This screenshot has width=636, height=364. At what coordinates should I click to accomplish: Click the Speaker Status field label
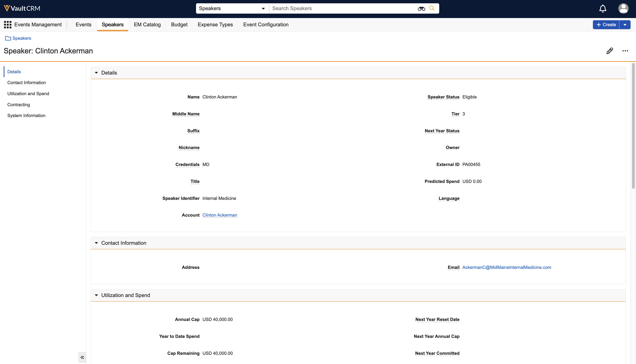(443, 97)
